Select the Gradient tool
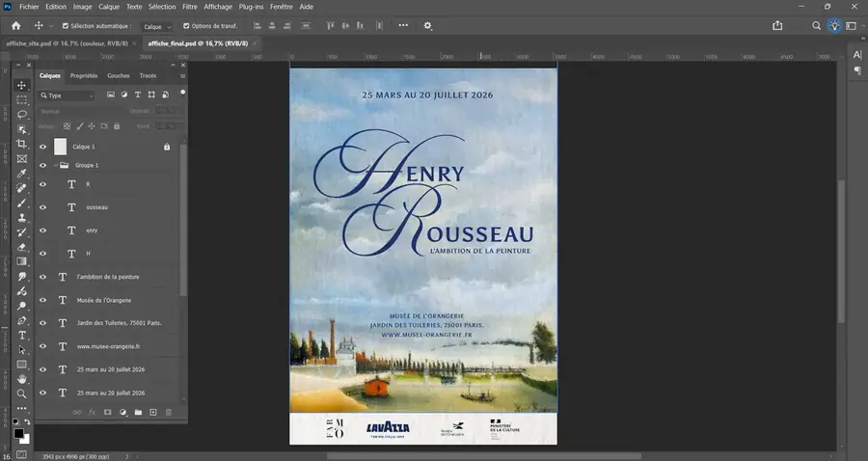868x461 pixels. point(21,261)
